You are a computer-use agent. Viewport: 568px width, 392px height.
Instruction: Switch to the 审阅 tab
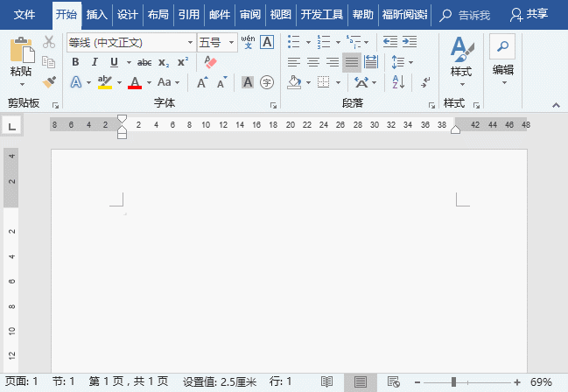[x=249, y=15]
